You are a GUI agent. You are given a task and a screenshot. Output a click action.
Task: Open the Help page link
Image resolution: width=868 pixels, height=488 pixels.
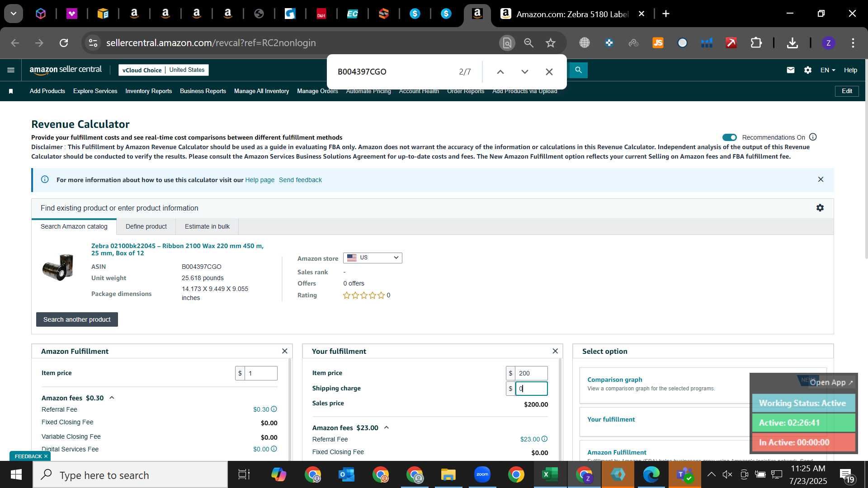(259, 180)
